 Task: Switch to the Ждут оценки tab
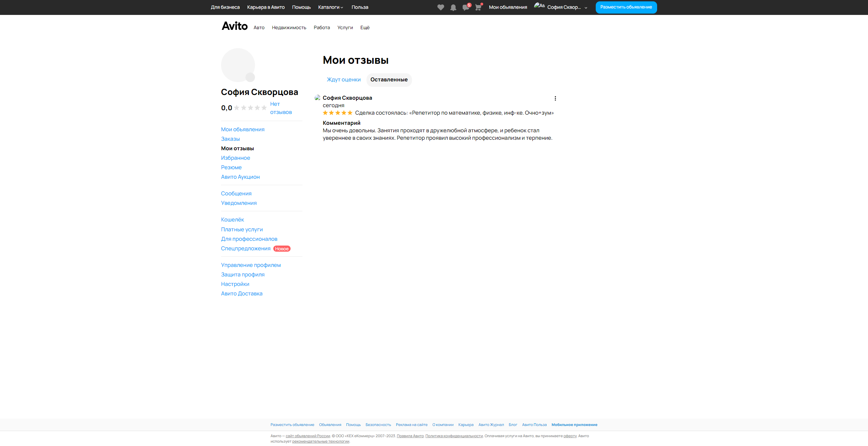[x=343, y=80]
